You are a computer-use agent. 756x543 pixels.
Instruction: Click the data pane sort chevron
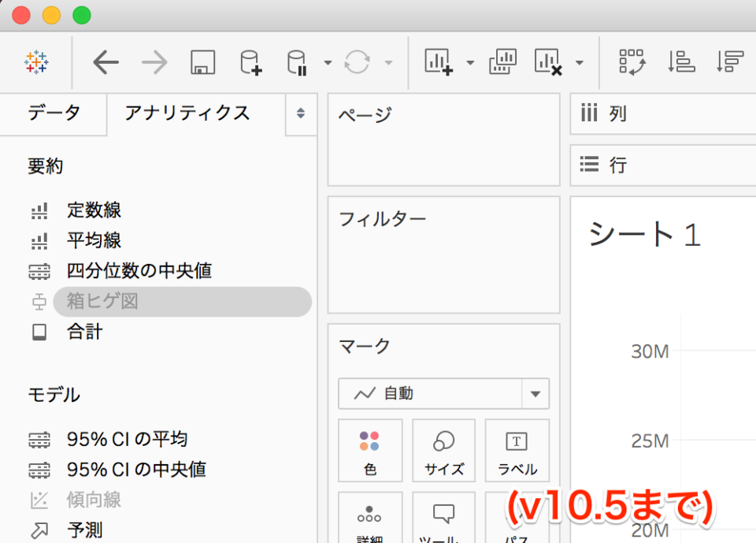300,114
